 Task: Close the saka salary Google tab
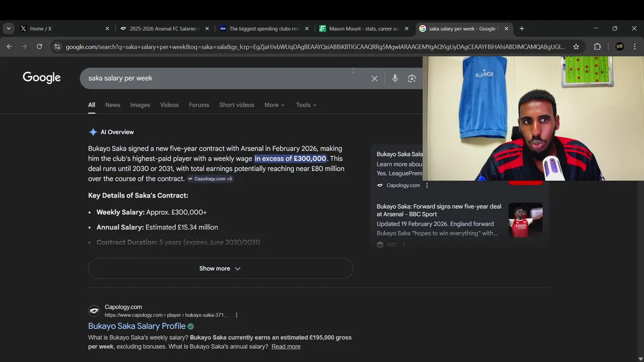pos(506,29)
